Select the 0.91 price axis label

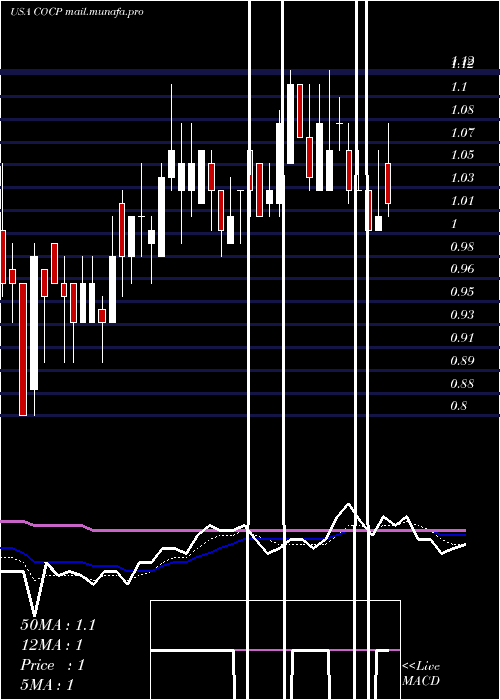click(x=462, y=338)
